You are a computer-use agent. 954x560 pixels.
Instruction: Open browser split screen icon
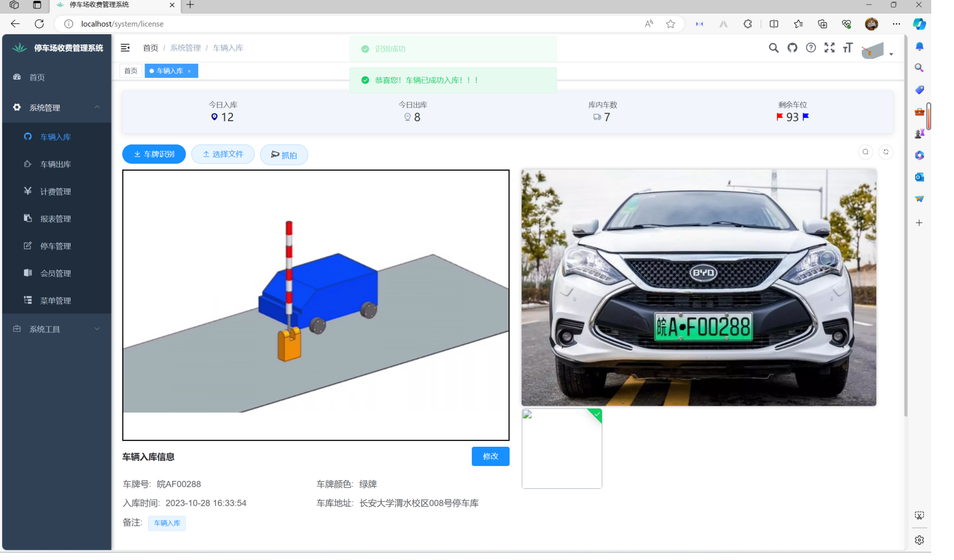tap(774, 24)
